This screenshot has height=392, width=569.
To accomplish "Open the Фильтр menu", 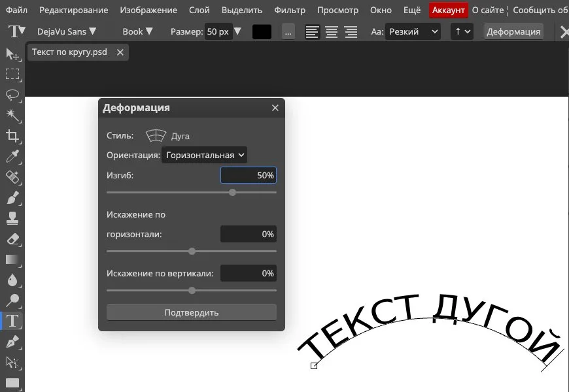I will click(290, 10).
